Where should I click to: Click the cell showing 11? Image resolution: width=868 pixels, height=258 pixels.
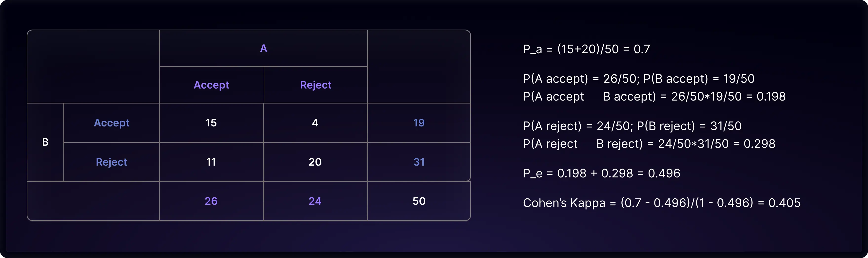pos(211,162)
